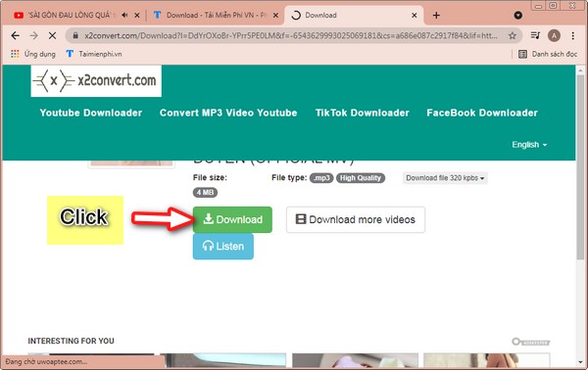
Task: Minimize the Chrome window
Action: coord(538,5)
